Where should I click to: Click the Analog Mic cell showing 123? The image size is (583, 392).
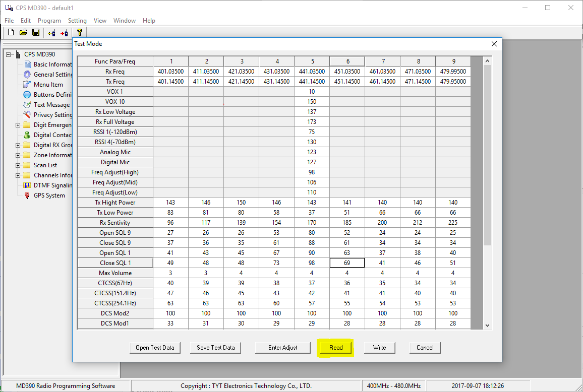[x=312, y=152]
